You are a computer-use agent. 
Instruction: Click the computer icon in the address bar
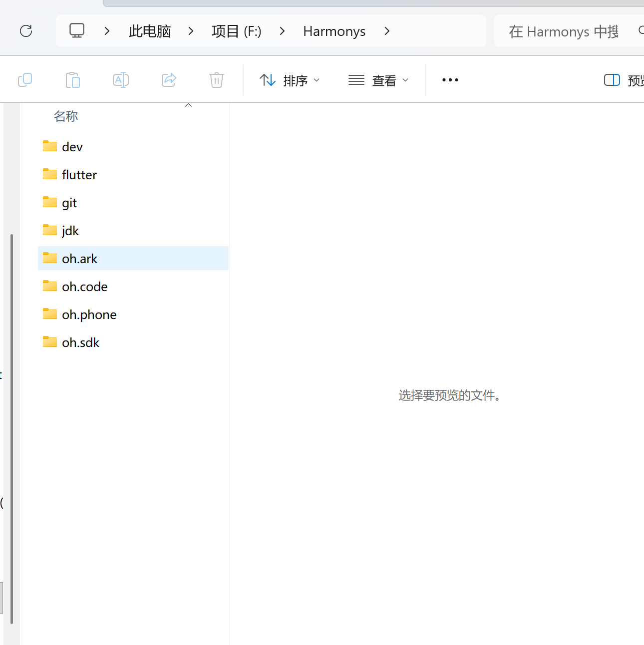pyautogui.click(x=77, y=30)
